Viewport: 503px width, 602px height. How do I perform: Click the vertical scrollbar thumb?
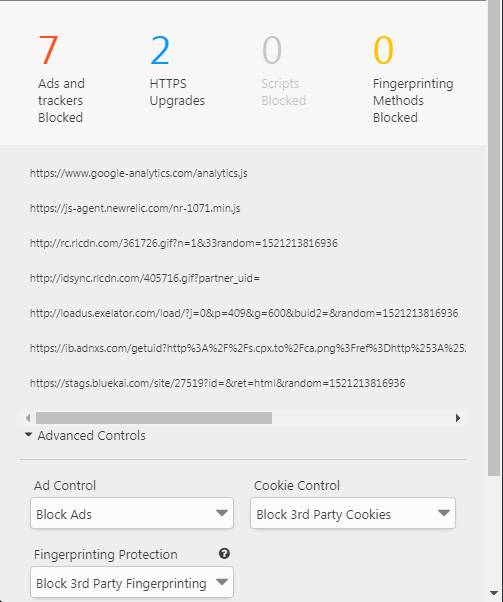pyautogui.click(x=495, y=238)
